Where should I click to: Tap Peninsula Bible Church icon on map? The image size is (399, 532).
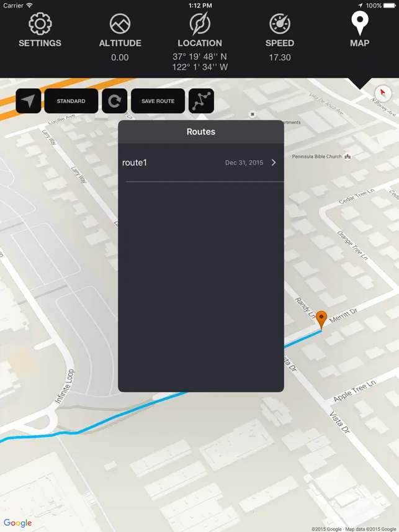point(347,156)
